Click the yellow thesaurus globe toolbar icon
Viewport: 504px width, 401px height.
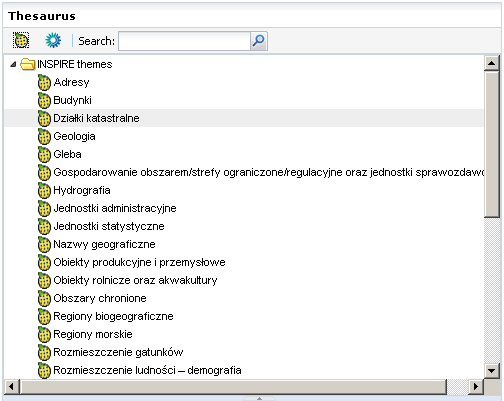tap(21, 40)
